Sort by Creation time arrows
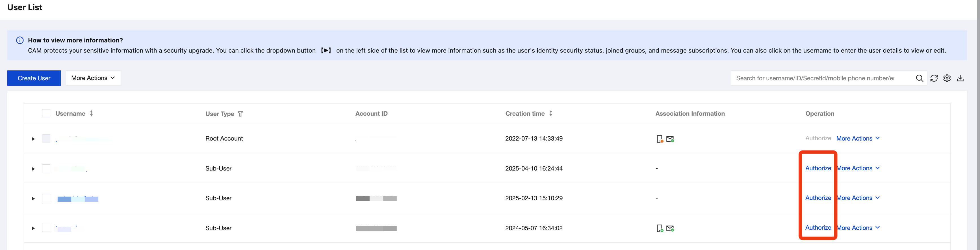Screen dimensions: 980x250 tap(550, 113)
